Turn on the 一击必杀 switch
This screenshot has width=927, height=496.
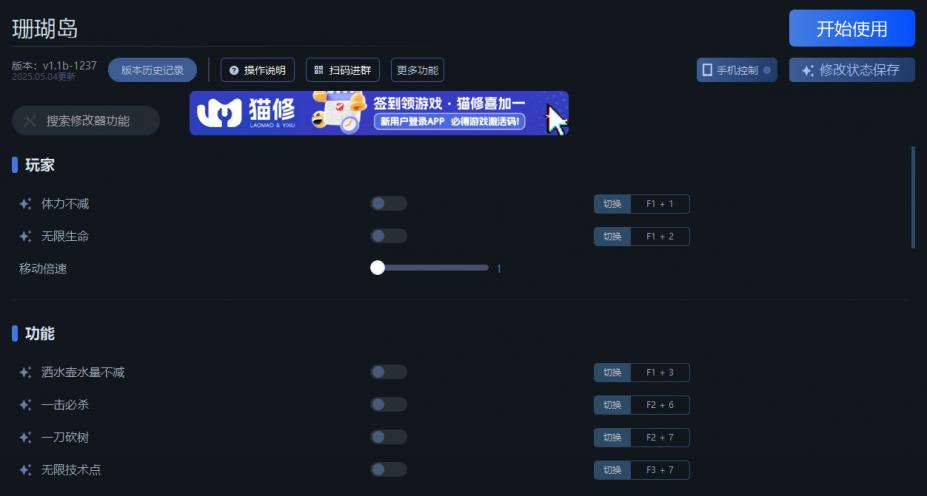click(x=388, y=405)
